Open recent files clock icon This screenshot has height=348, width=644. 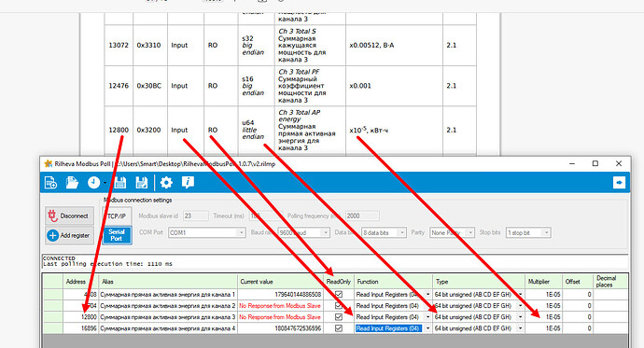pyautogui.click(x=93, y=183)
